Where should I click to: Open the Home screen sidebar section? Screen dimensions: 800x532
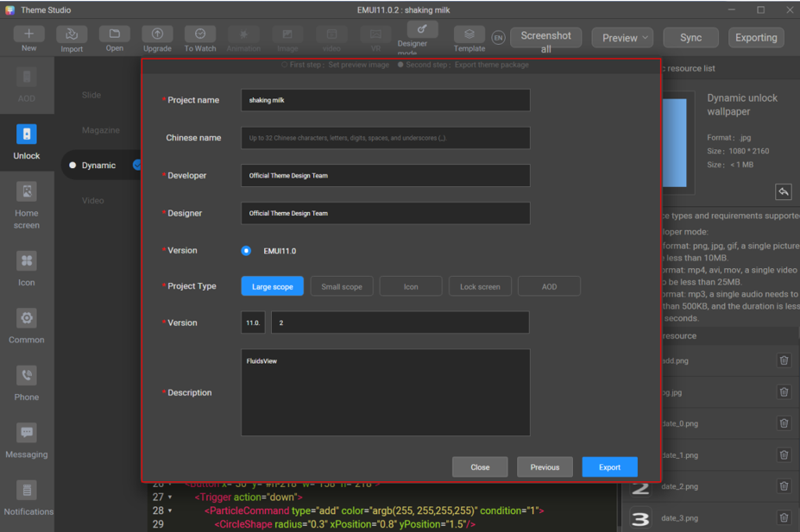point(27,203)
